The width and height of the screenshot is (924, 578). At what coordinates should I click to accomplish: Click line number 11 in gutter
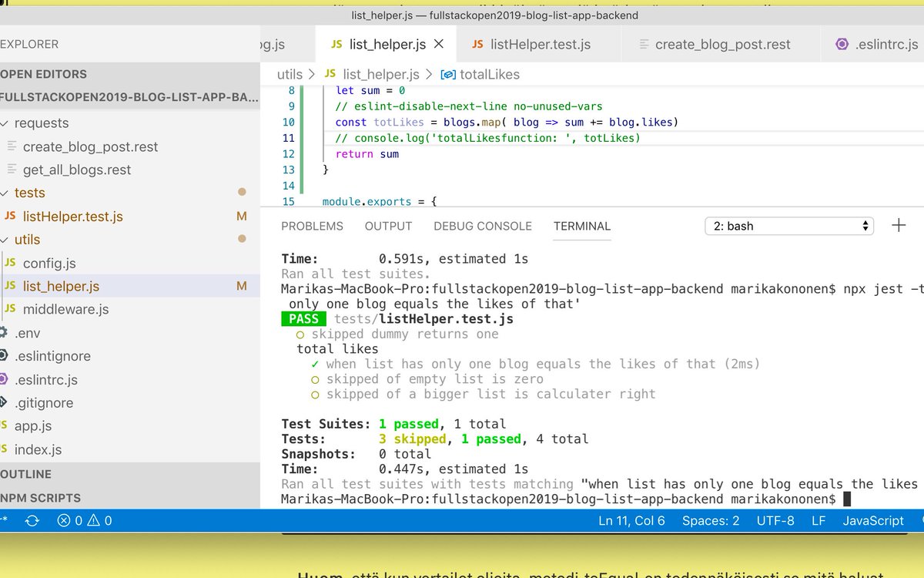coord(289,138)
